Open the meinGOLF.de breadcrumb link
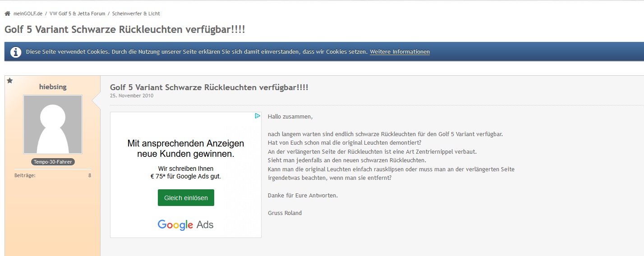 point(28,14)
